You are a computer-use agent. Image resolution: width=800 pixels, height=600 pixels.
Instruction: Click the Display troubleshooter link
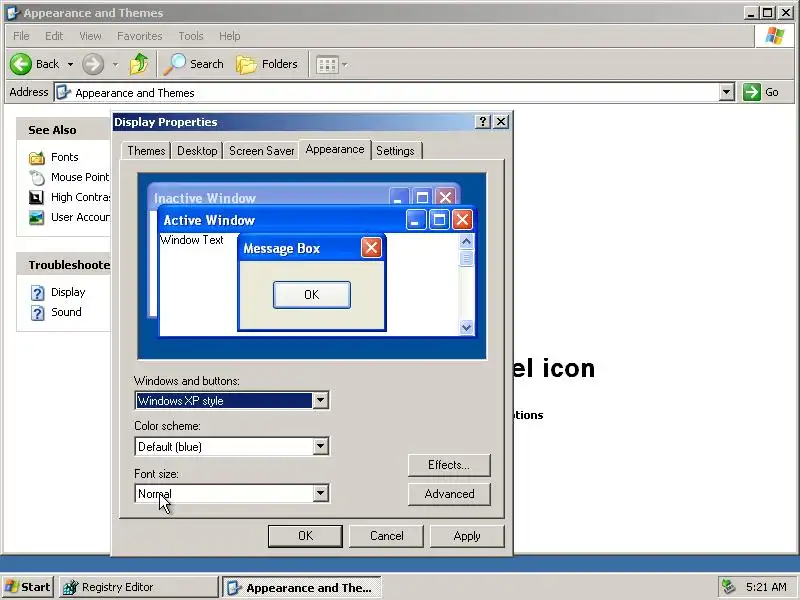coord(68,292)
